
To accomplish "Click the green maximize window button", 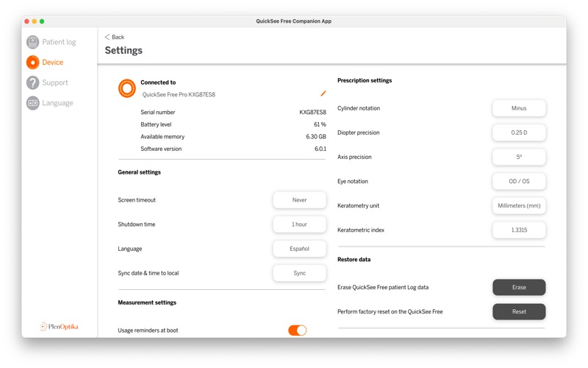I will pyautogui.click(x=42, y=21).
